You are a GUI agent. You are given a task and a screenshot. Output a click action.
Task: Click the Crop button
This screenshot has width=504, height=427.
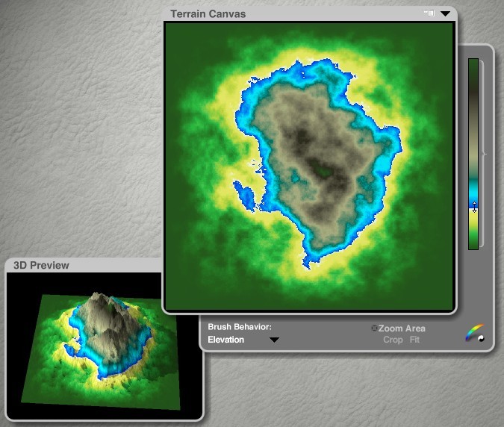(x=393, y=340)
